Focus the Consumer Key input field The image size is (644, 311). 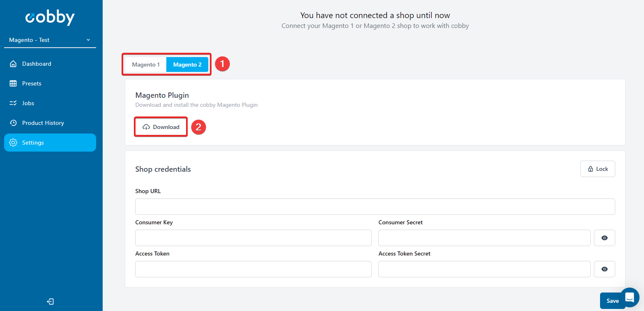click(253, 238)
